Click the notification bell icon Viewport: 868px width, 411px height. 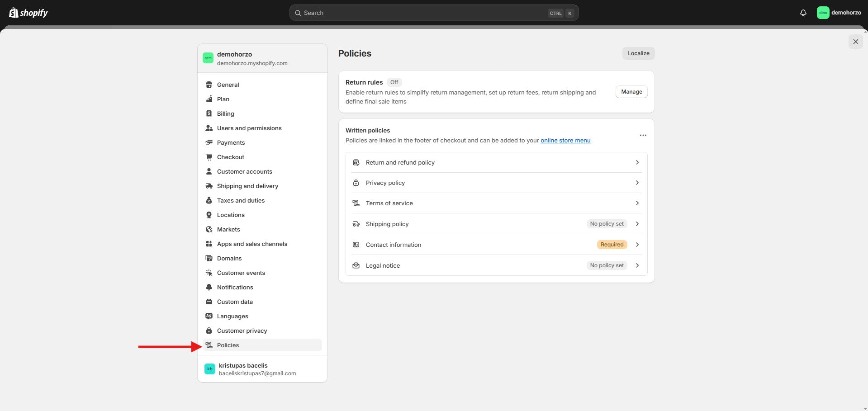click(x=803, y=13)
